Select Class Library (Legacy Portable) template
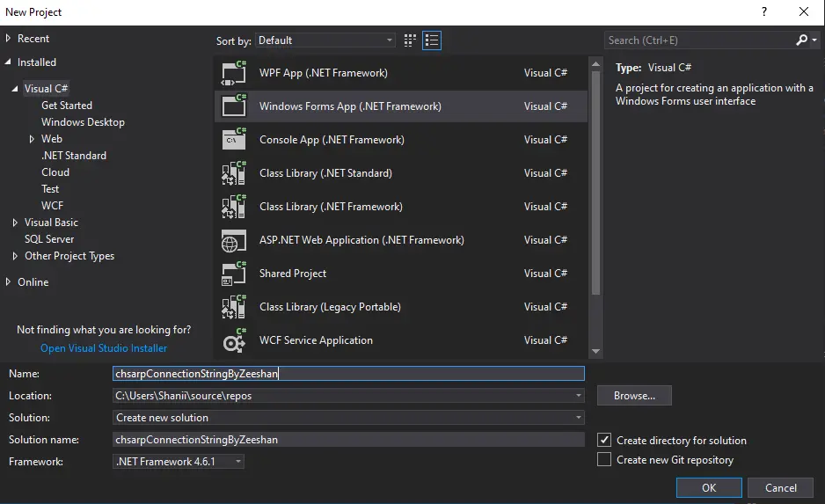The image size is (825, 504). tap(400, 307)
